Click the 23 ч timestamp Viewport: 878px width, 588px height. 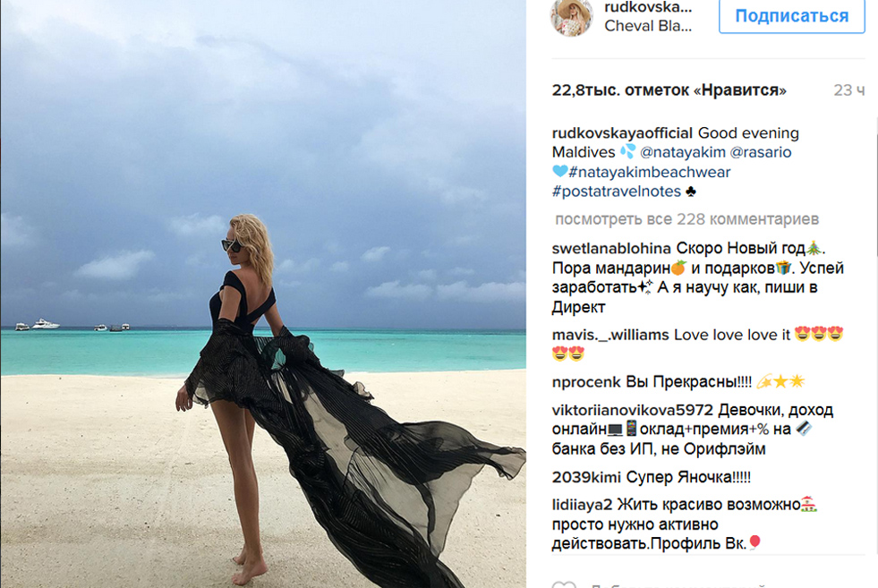coord(848,90)
